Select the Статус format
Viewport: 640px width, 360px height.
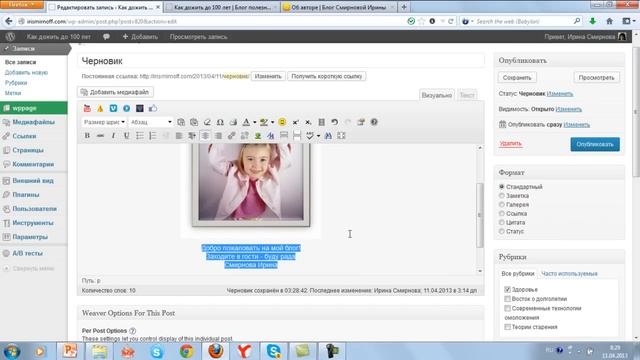click(x=502, y=231)
